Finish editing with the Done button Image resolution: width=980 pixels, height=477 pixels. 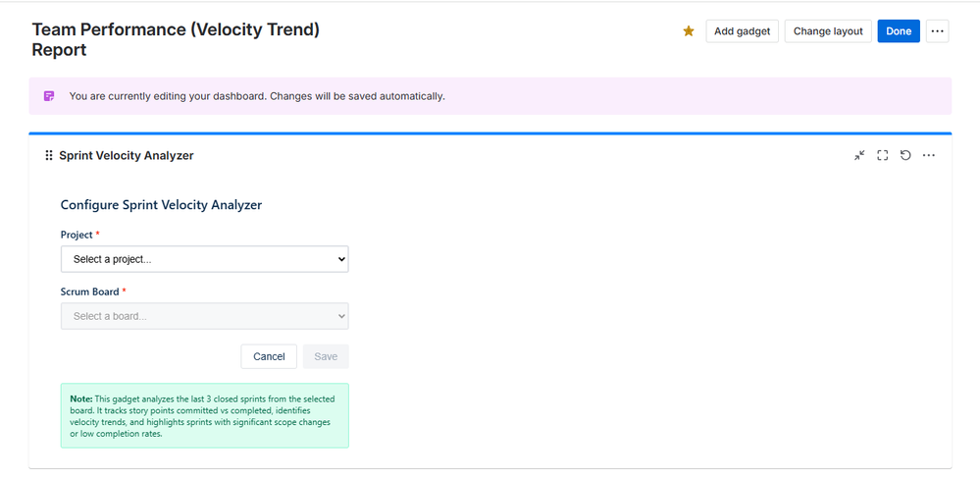pos(899,31)
